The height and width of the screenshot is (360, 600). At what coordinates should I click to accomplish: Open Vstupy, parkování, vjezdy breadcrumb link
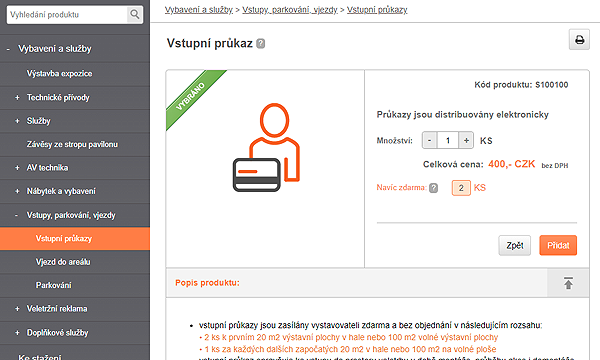[290, 10]
